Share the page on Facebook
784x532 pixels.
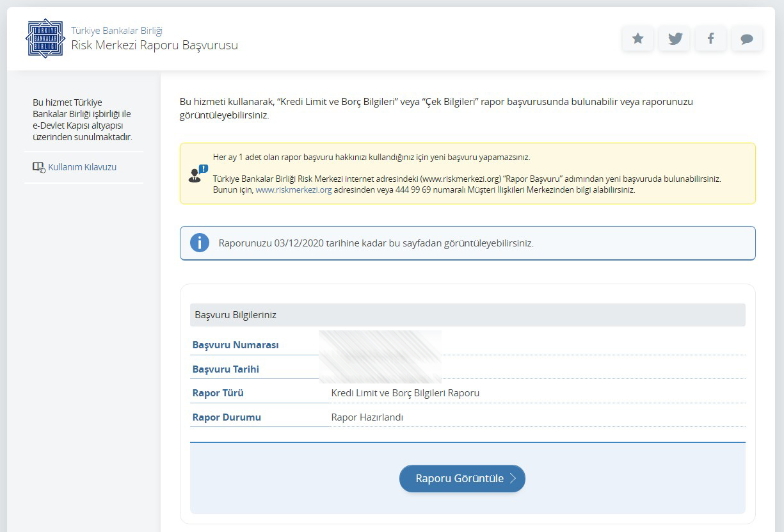pos(710,39)
